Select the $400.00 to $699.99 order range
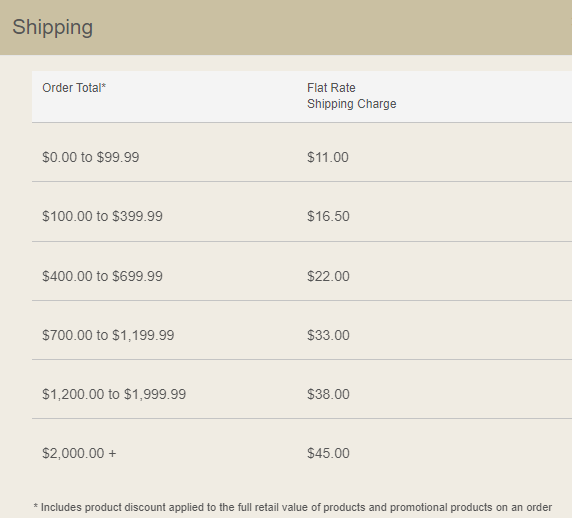 pos(102,276)
